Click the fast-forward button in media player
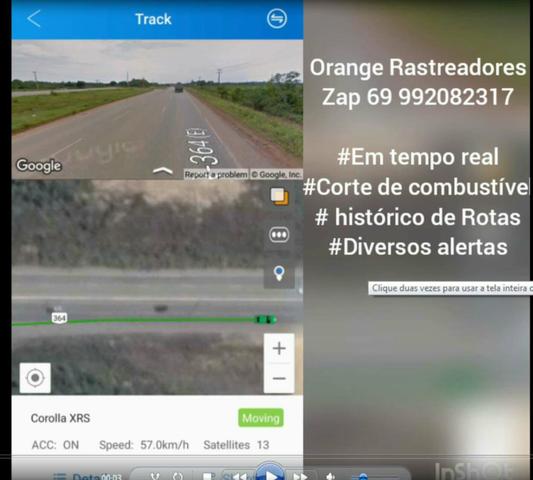The width and height of the screenshot is (533, 480). click(x=300, y=477)
